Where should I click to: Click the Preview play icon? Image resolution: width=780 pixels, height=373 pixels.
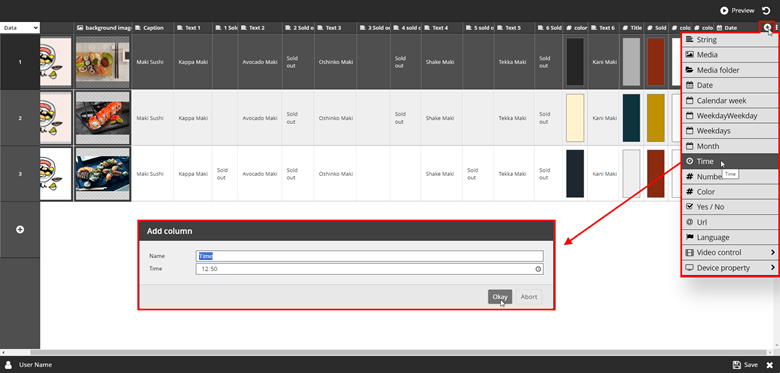tap(724, 10)
